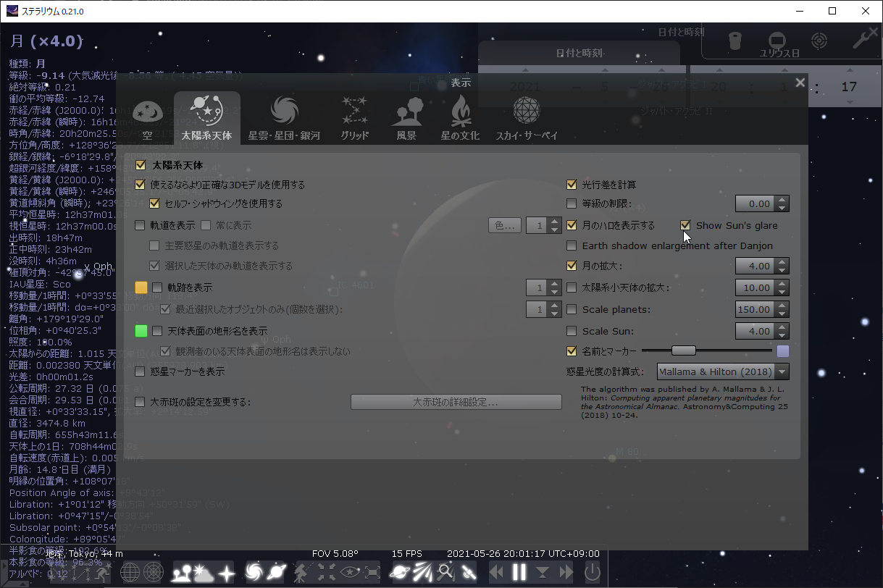Switch to the 風景 tab
The image size is (883, 588).
[x=406, y=116]
